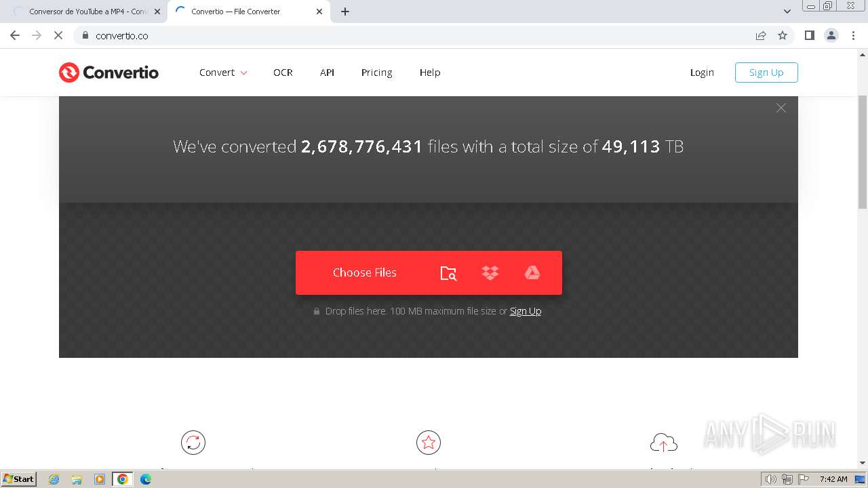Close the Conversor de YouTube tab

click(x=157, y=12)
